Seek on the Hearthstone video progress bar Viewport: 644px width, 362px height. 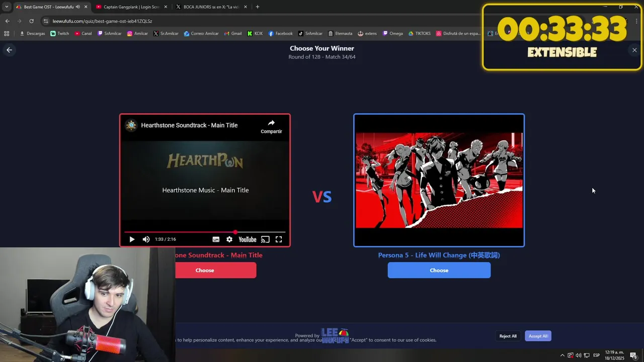tap(205, 232)
